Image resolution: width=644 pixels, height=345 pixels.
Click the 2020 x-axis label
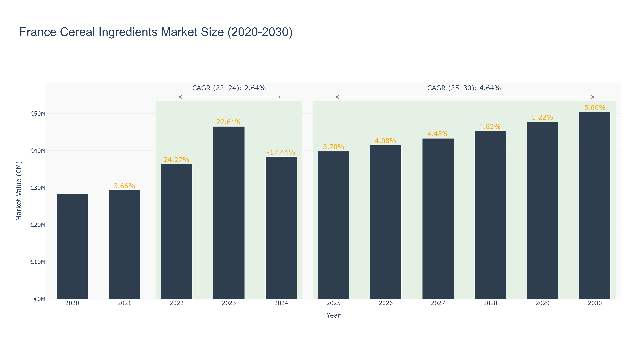click(x=72, y=303)
